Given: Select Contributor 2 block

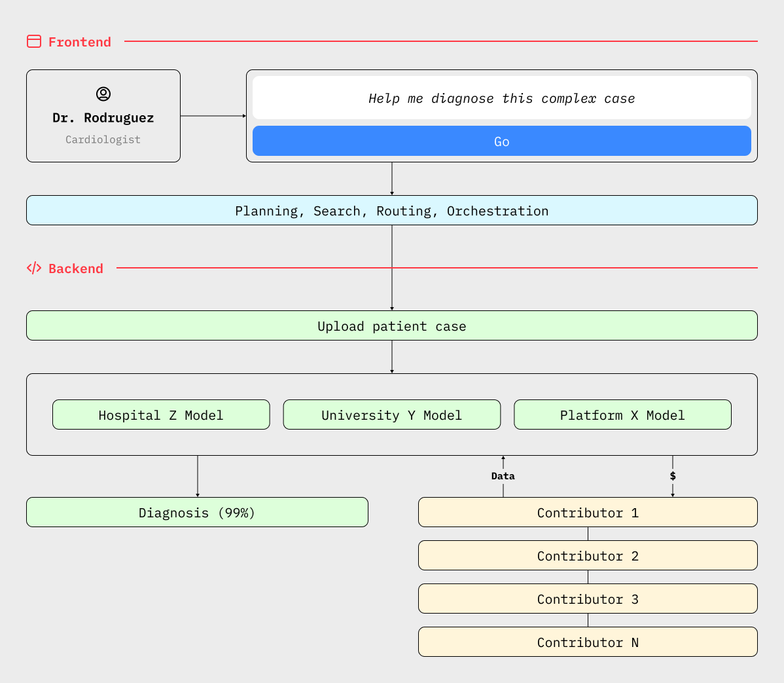Looking at the screenshot, I should (x=588, y=555).
